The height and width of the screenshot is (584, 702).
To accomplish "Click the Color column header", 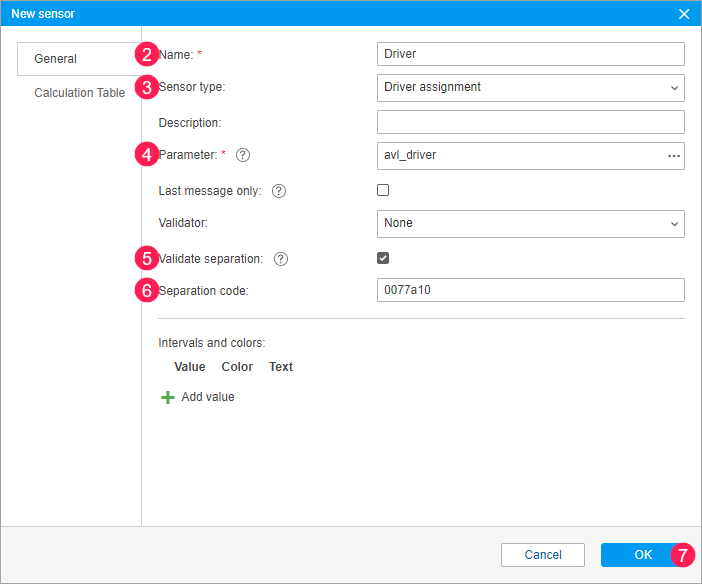I will point(237,367).
